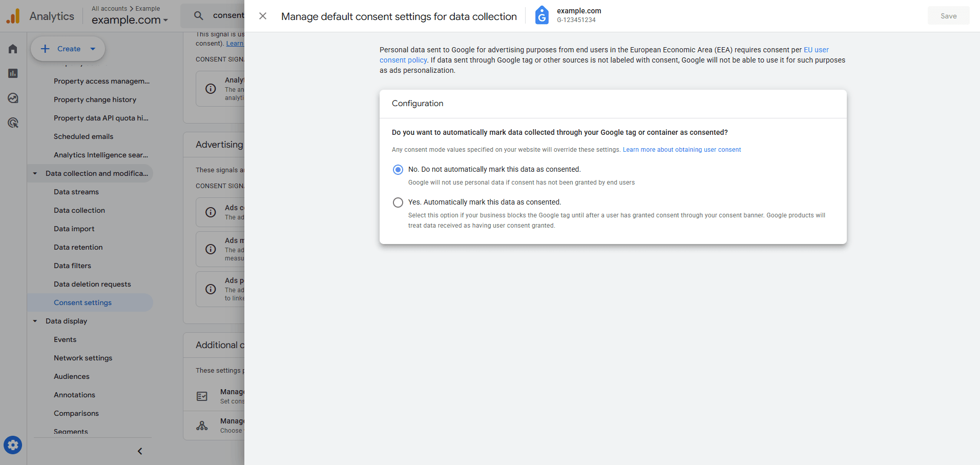Click the consent search input field
Viewport: 980px width, 465px height.
point(231,15)
